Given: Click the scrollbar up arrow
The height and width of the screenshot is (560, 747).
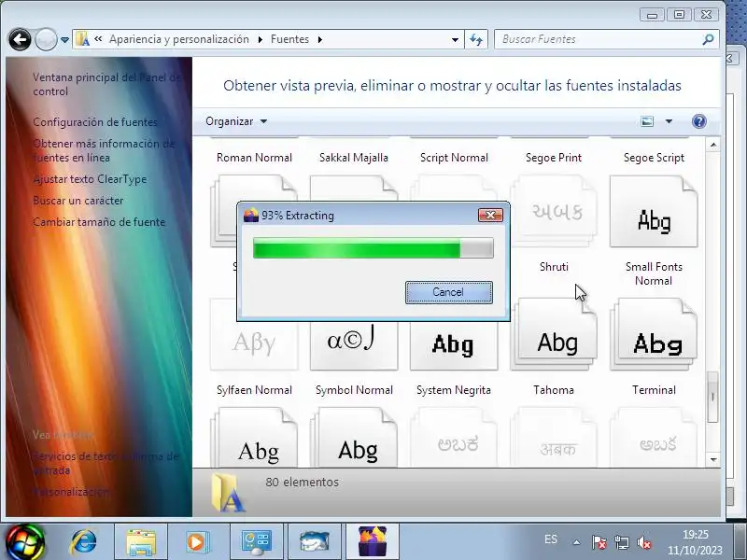Looking at the screenshot, I should pyautogui.click(x=713, y=145).
